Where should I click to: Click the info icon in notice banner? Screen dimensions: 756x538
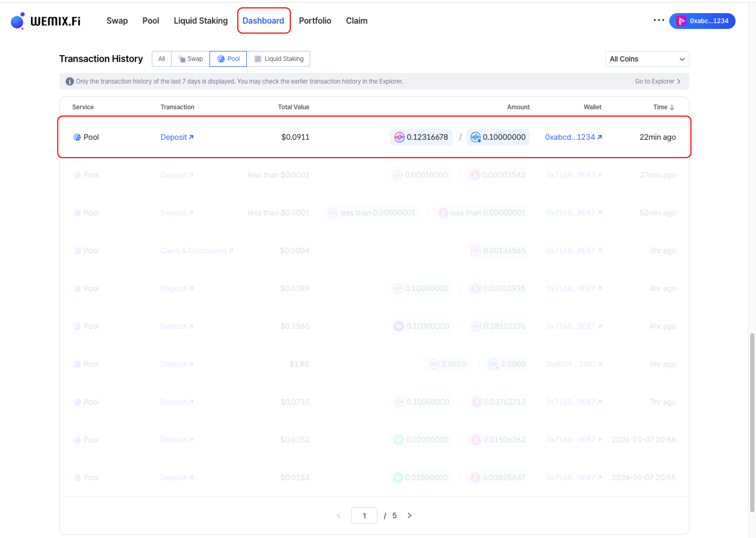(x=70, y=81)
